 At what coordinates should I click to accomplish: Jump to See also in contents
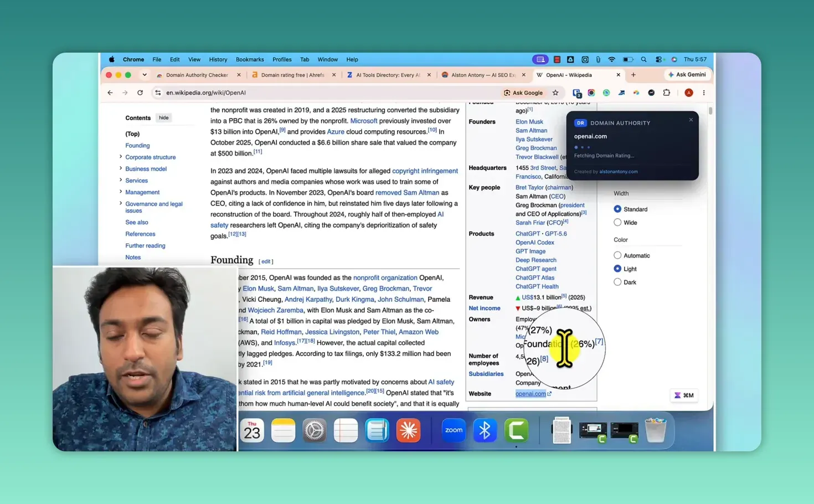(137, 222)
